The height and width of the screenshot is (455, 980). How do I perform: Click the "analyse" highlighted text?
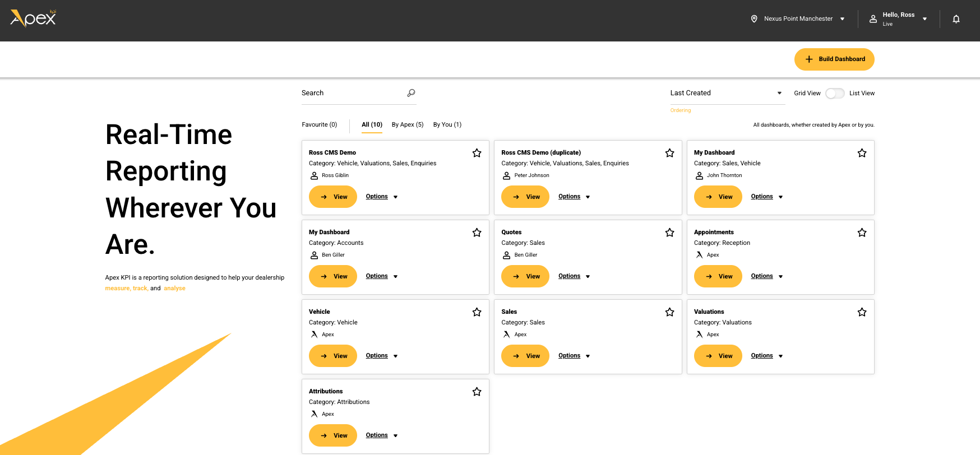174,288
